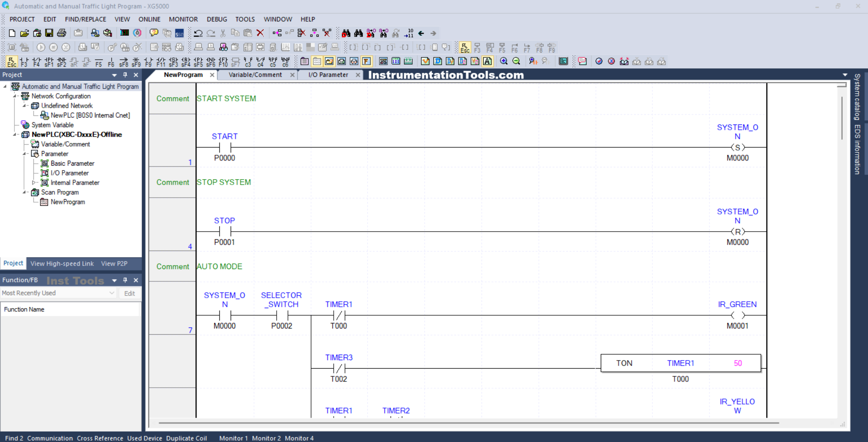The image size is (868, 442).
Task: Select the TON TIMER1 block
Action: point(680,363)
